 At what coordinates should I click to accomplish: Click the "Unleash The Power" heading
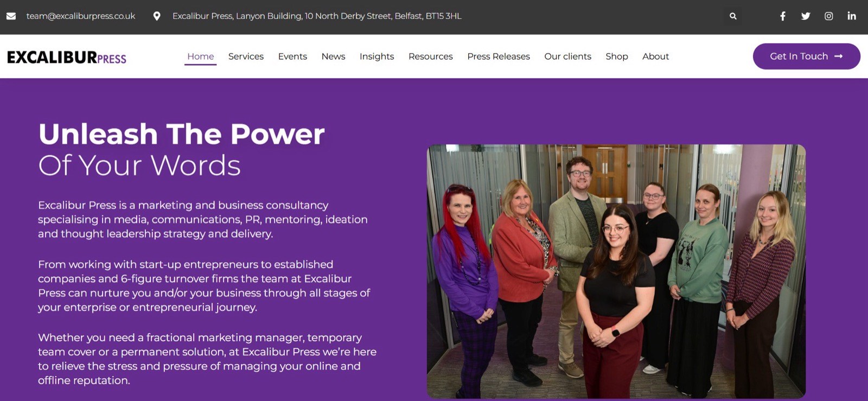point(182,134)
